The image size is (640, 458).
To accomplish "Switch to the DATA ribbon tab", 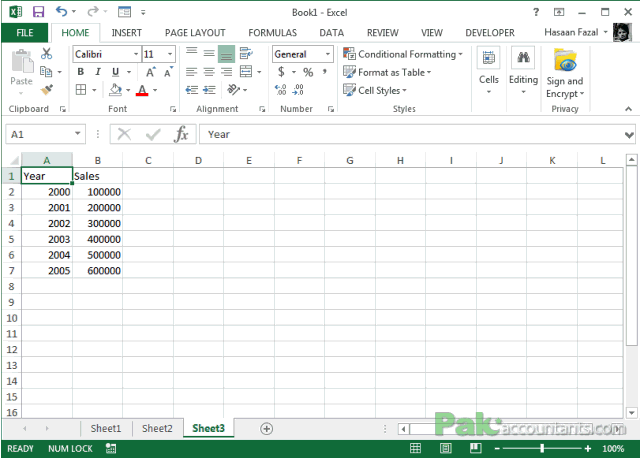I will click(331, 33).
